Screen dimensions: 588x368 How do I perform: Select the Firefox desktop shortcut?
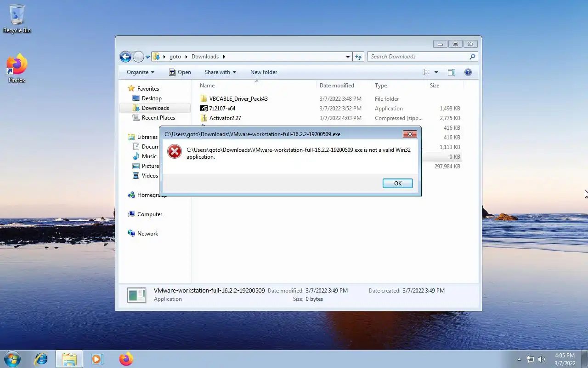pyautogui.click(x=17, y=69)
